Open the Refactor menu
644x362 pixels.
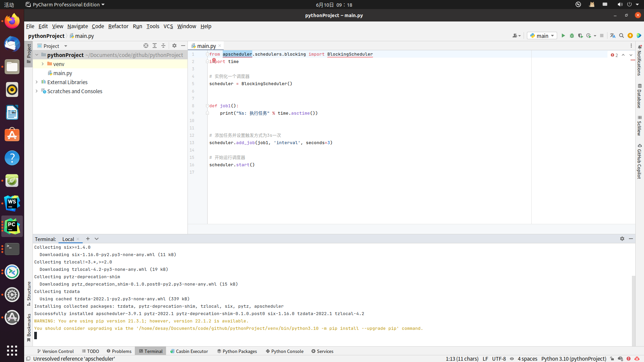[118, 26]
